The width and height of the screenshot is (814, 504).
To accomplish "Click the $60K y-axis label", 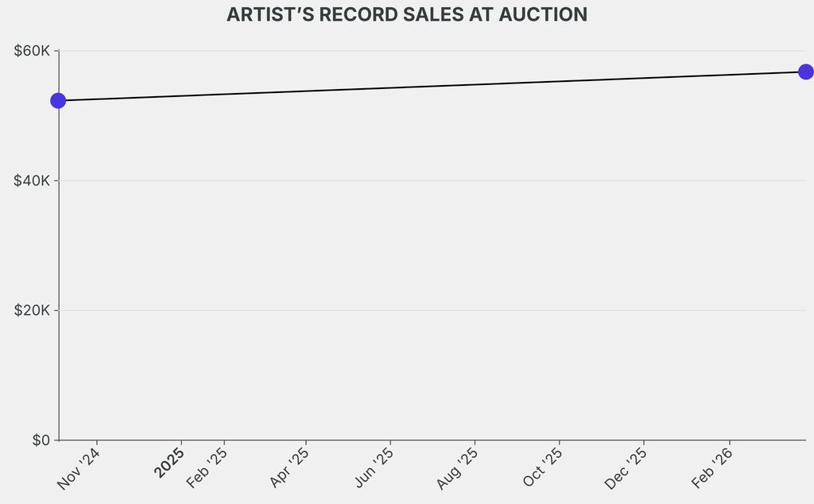I will [32, 51].
